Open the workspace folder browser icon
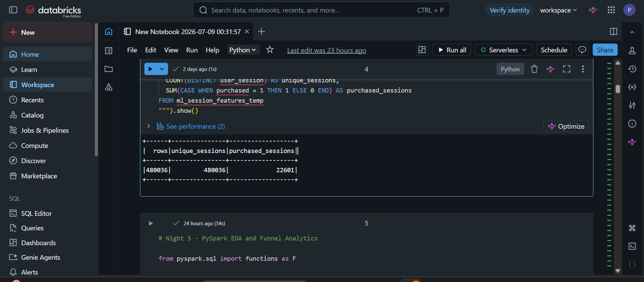Image resolution: width=644 pixels, height=282 pixels. click(109, 69)
